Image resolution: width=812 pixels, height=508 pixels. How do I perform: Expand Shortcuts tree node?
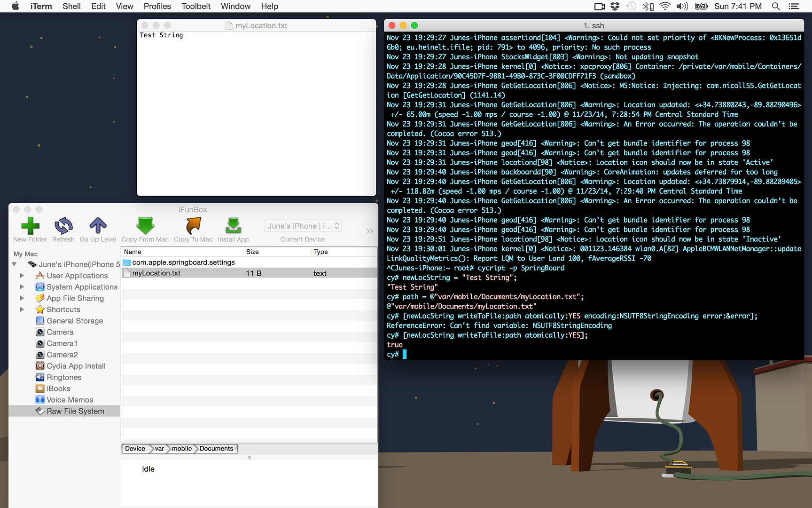pos(22,310)
